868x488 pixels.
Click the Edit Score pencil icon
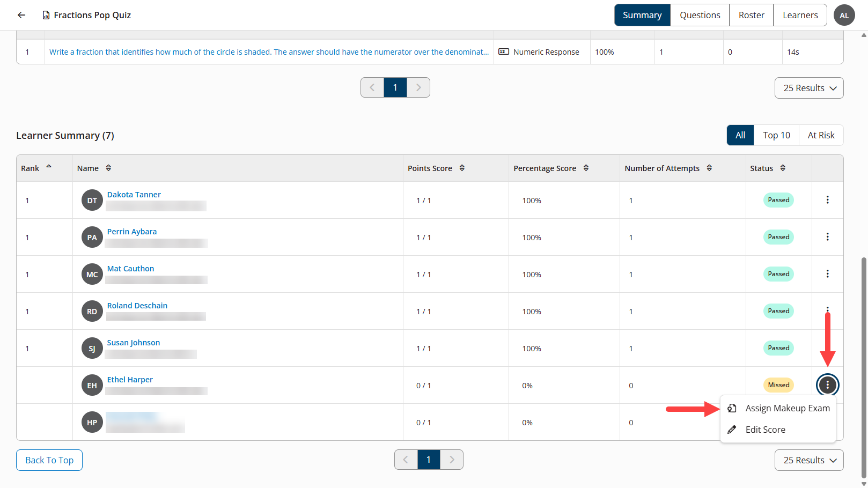tap(732, 429)
